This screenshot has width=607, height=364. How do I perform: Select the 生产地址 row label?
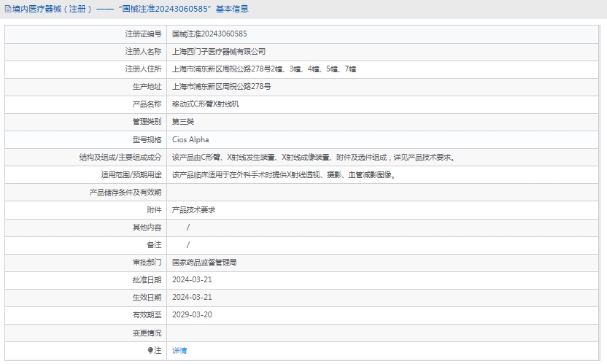click(x=147, y=87)
